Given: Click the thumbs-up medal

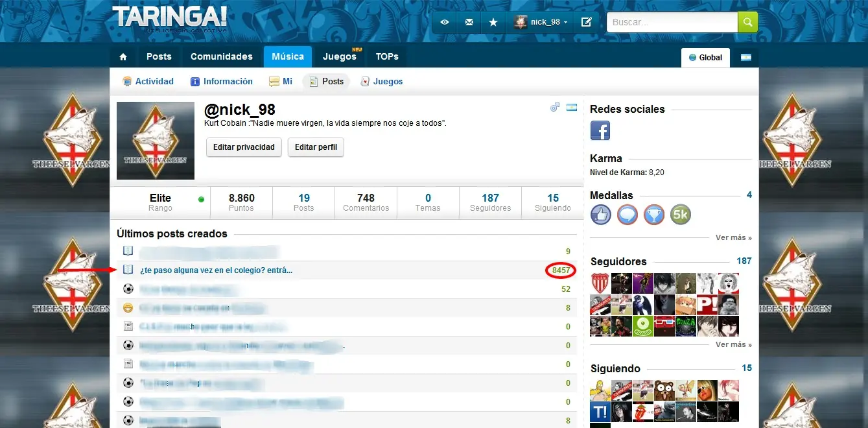Looking at the screenshot, I should click(601, 215).
